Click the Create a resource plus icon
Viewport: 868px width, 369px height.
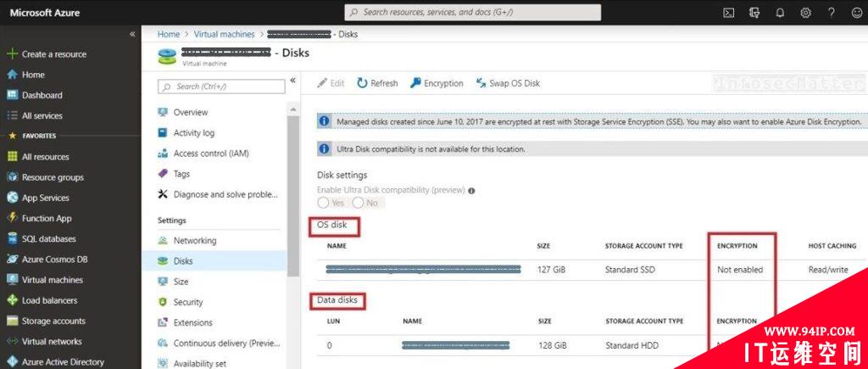[x=12, y=54]
